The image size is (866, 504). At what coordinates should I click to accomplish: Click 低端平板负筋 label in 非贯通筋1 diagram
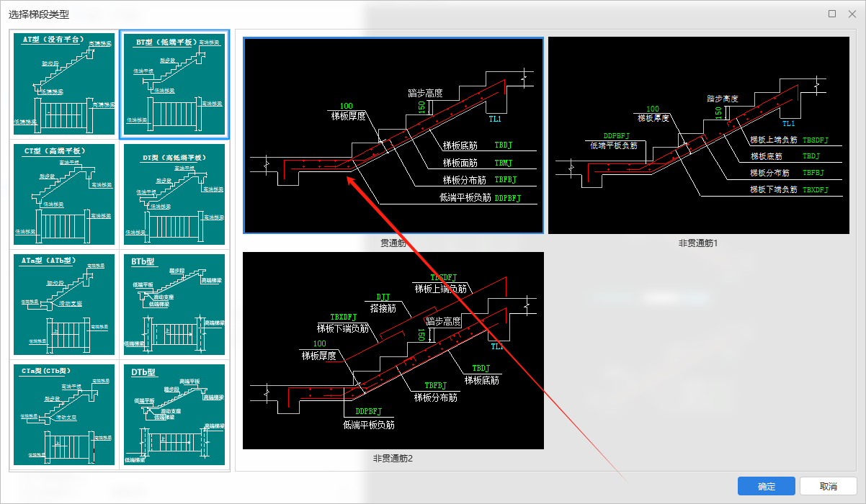click(x=614, y=145)
